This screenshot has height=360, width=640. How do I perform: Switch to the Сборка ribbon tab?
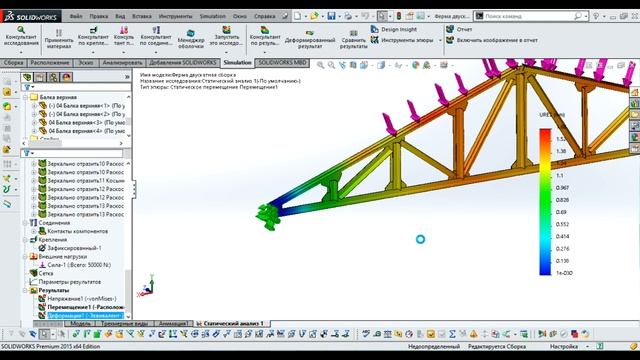[x=13, y=63]
